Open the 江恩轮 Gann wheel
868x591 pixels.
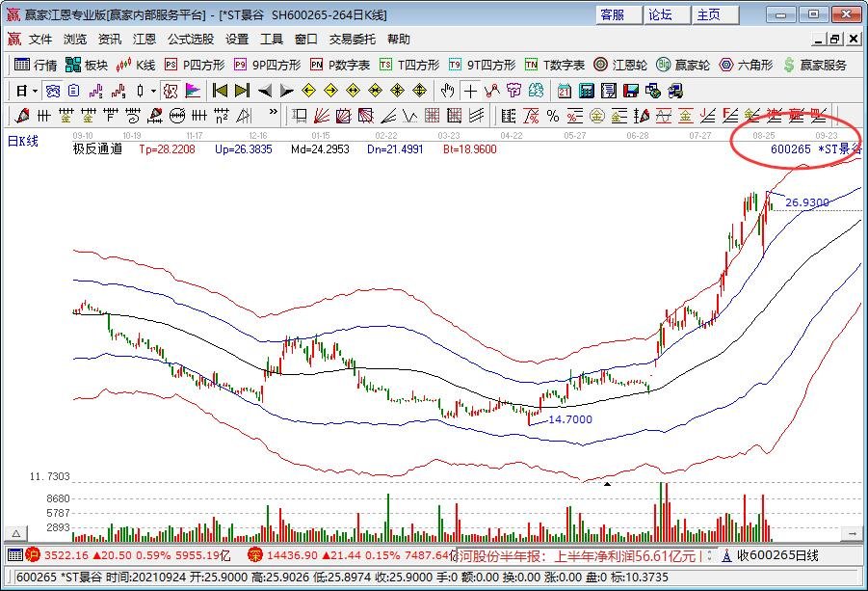click(x=620, y=65)
